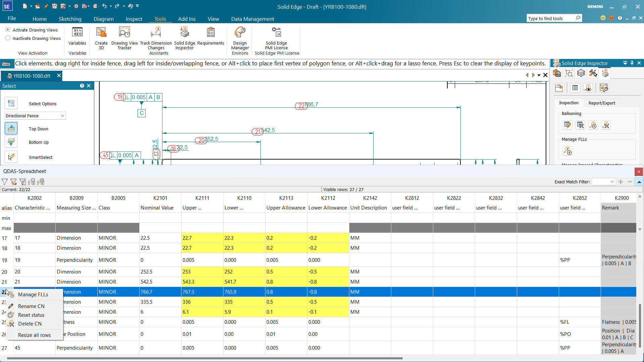The width and height of the screenshot is (644, 362).
Task: Select the Variables tool
Action: tap(77, 37)
